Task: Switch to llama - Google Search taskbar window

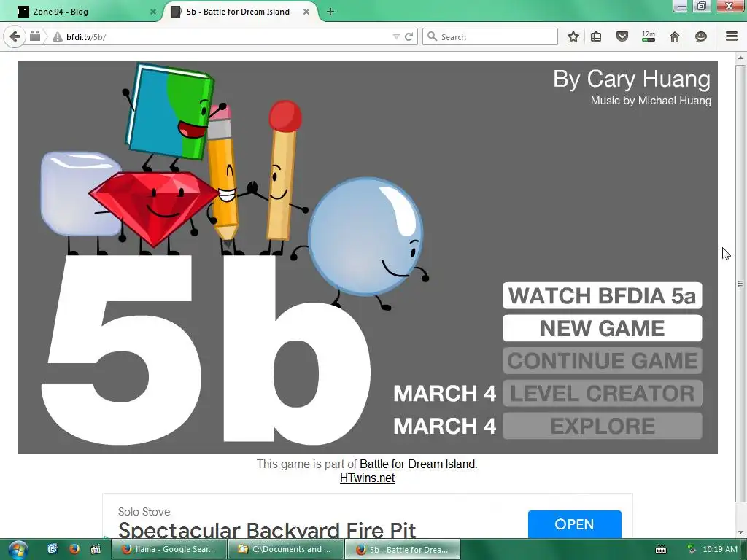Action: click(x=169, y=549)
